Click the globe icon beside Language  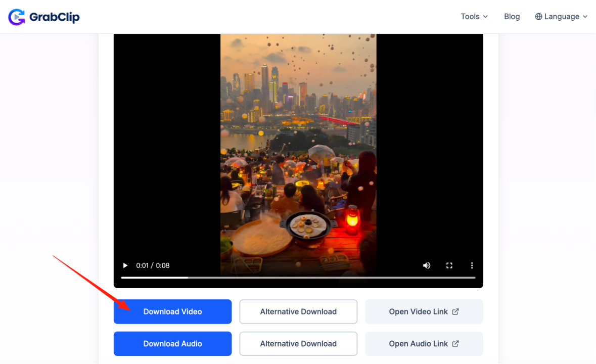tap(538, 17)
